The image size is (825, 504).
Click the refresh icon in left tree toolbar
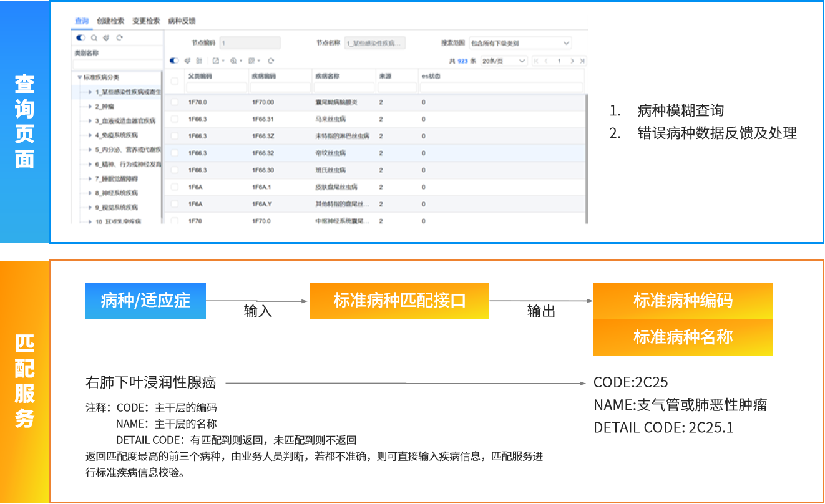[119, 37]
